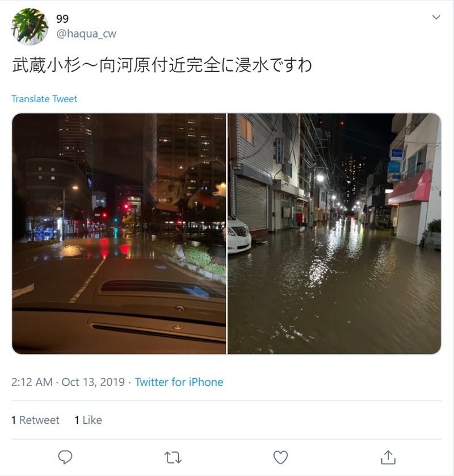Click the profile avatar of user 99

30,27
